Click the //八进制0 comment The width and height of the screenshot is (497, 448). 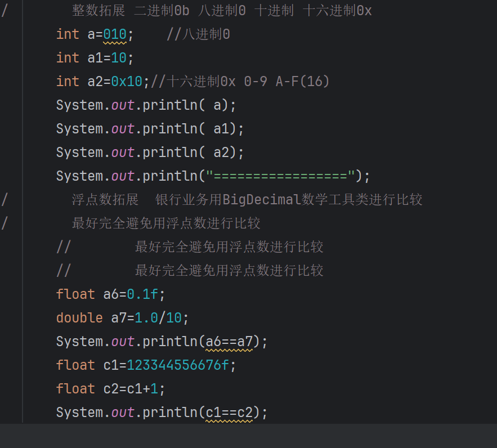(x=198, y=34)
